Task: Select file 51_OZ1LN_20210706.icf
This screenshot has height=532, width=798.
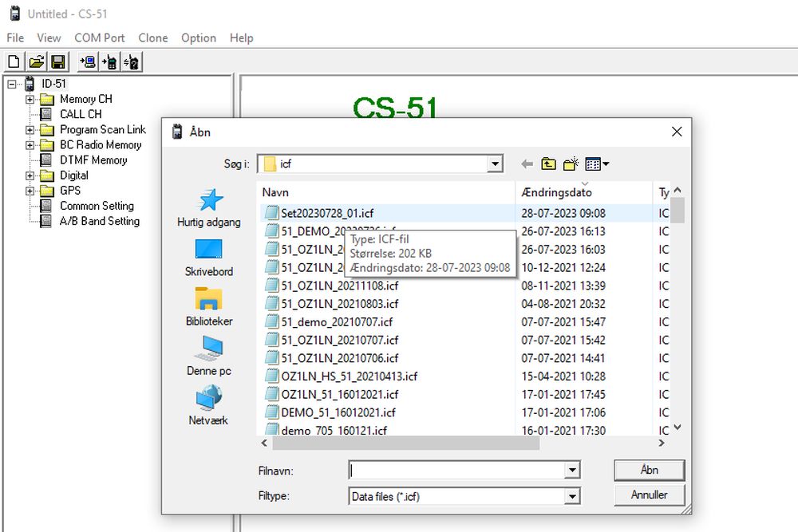Action: tap(339, 359)
